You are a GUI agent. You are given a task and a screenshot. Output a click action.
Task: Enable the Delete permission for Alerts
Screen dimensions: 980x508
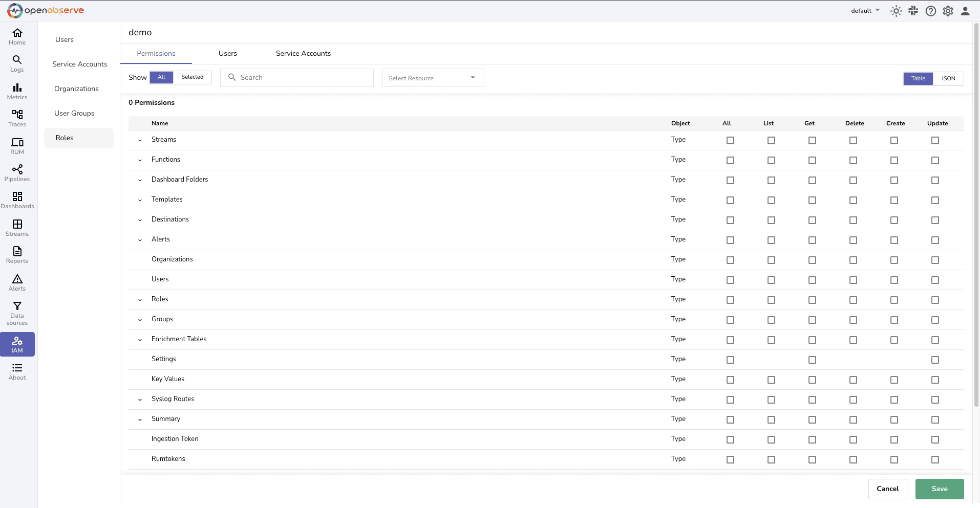pyautogui.click(x=853, y=240)
